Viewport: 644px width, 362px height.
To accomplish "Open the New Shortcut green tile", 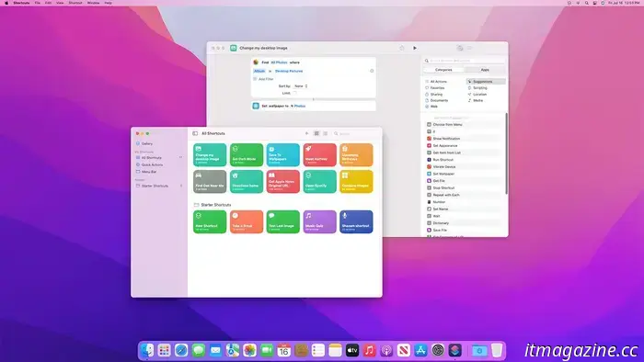I will 210,221.
